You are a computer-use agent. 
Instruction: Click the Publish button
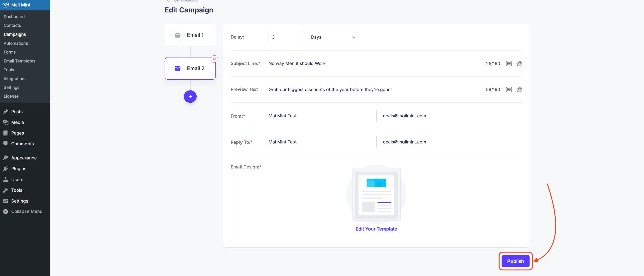516,261
